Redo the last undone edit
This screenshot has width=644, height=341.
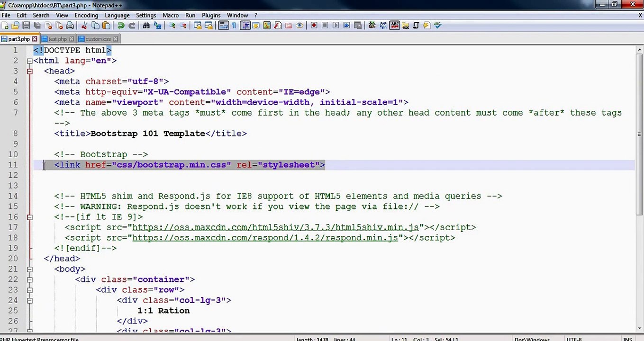132,26
